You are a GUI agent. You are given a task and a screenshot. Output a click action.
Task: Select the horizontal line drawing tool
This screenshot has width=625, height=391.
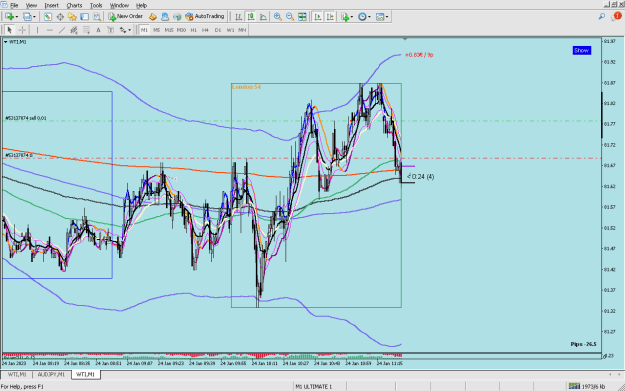(49, 30)
